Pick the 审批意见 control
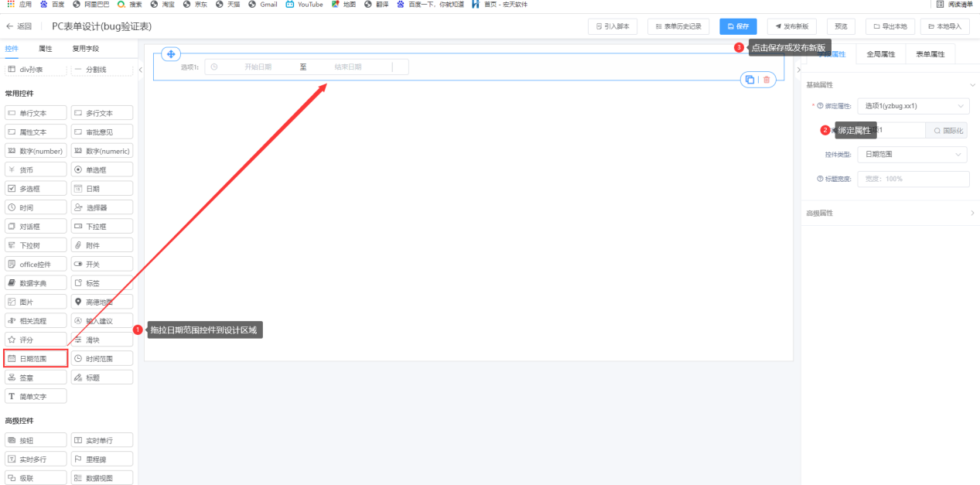The height and width of the screenshot is (485, 980). point(102,132)
